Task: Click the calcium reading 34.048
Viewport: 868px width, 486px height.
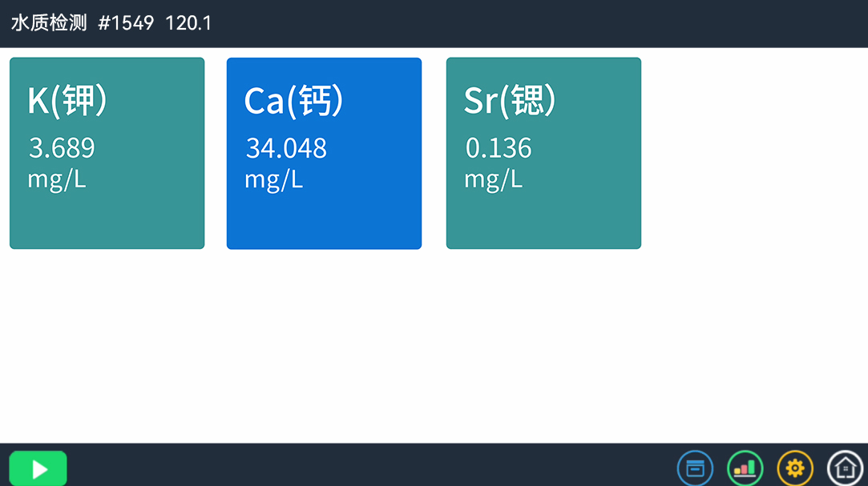Action: [285, 148]
